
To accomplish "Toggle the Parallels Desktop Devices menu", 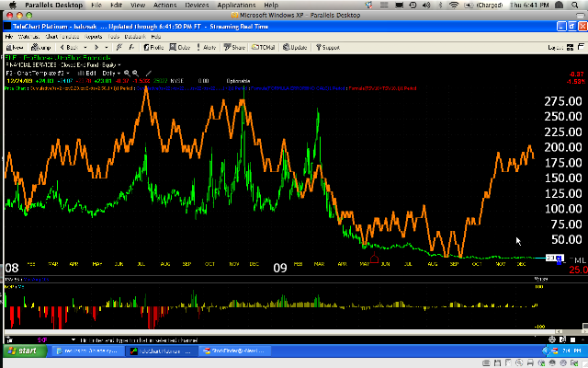I will 197,5.
